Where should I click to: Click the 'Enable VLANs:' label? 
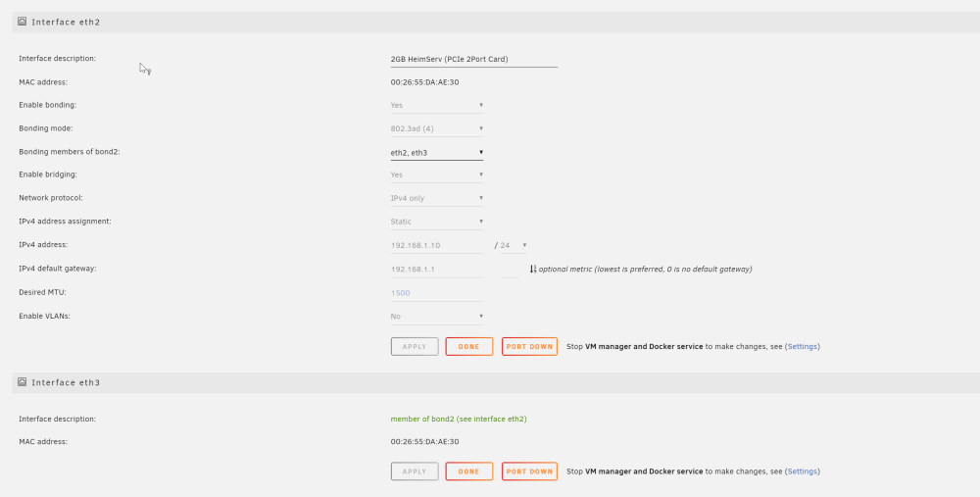[x=44, y=316]
